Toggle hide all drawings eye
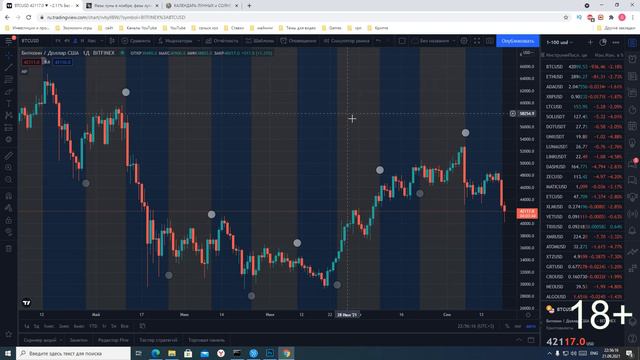Screen dimensions: 640x360 pyautogui.click(x=9, y=232)
